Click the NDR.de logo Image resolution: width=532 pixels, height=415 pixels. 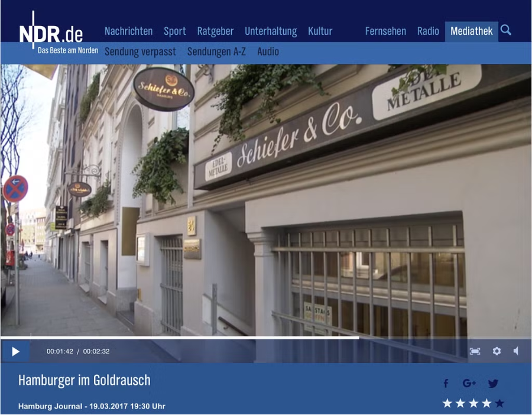coord(51,34)
